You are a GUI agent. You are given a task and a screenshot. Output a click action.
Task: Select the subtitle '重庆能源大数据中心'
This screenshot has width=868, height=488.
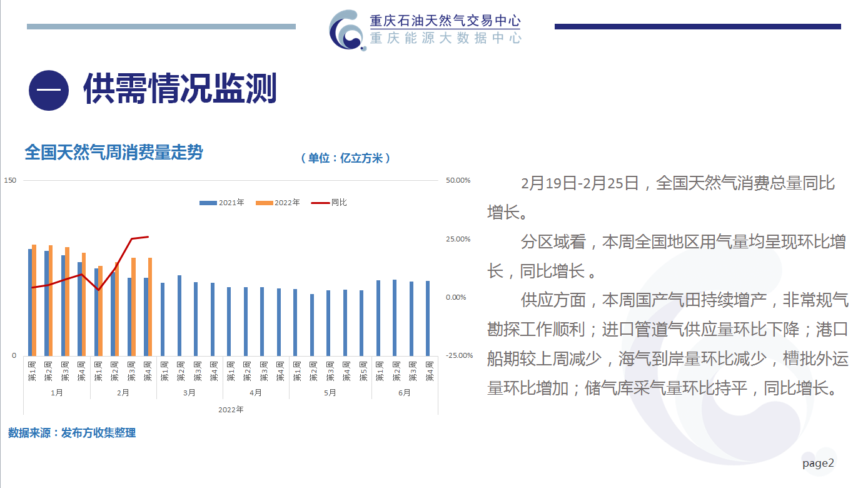[445, 38]
